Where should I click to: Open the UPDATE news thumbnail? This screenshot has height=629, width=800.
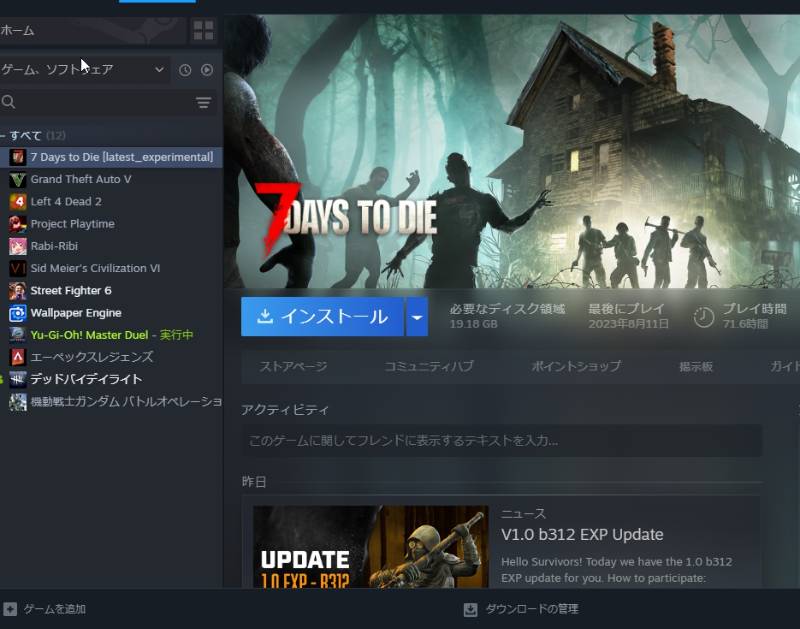pyautogui.click(x=371, y=546)
